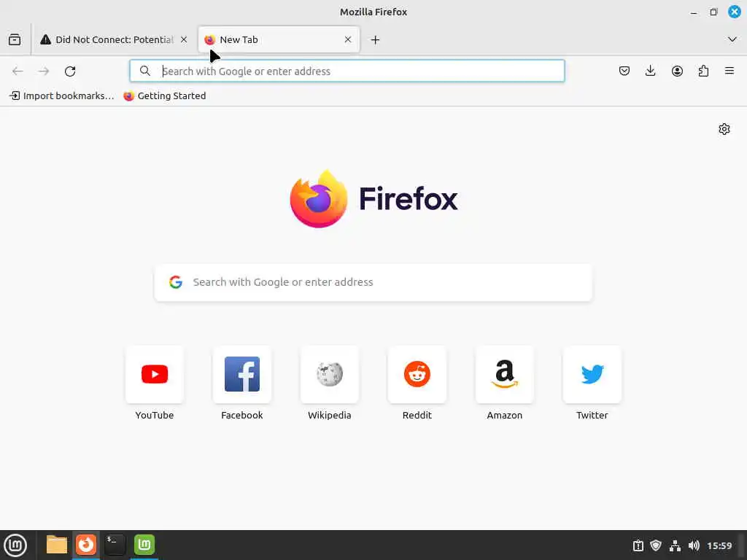Open the Linux Mint start menu

coord(15,545)
